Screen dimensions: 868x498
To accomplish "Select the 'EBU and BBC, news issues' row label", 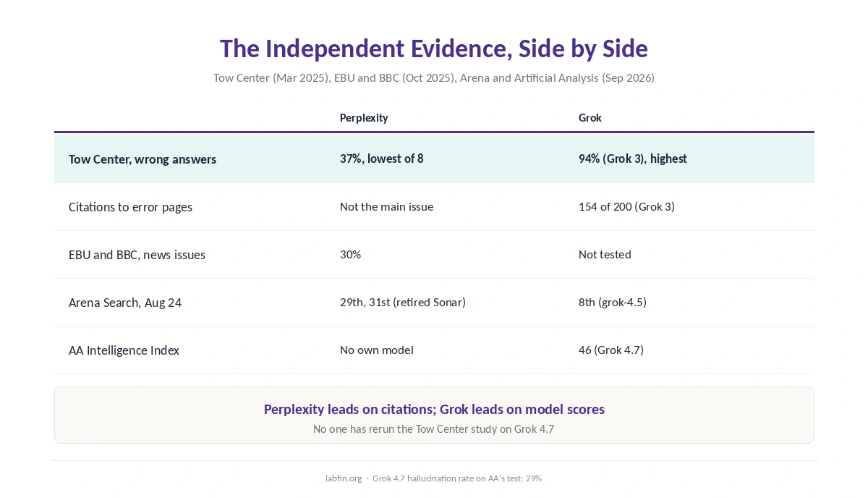I will pyautogui.click(x=137, y=254).
